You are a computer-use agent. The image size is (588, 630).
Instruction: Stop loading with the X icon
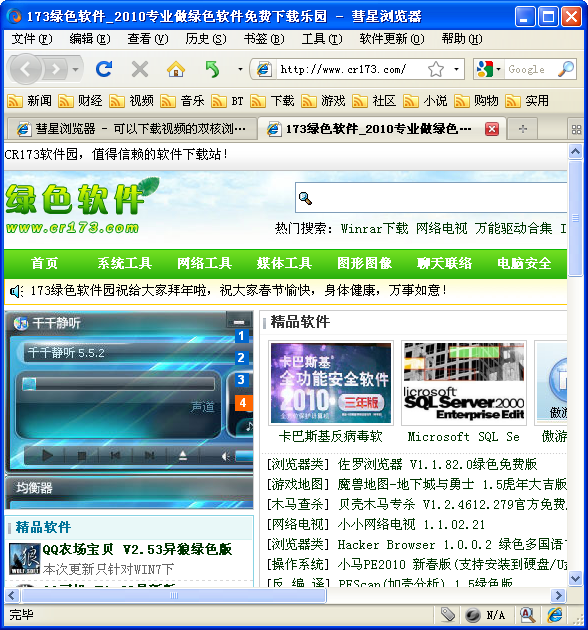click(x=140, y=69)
